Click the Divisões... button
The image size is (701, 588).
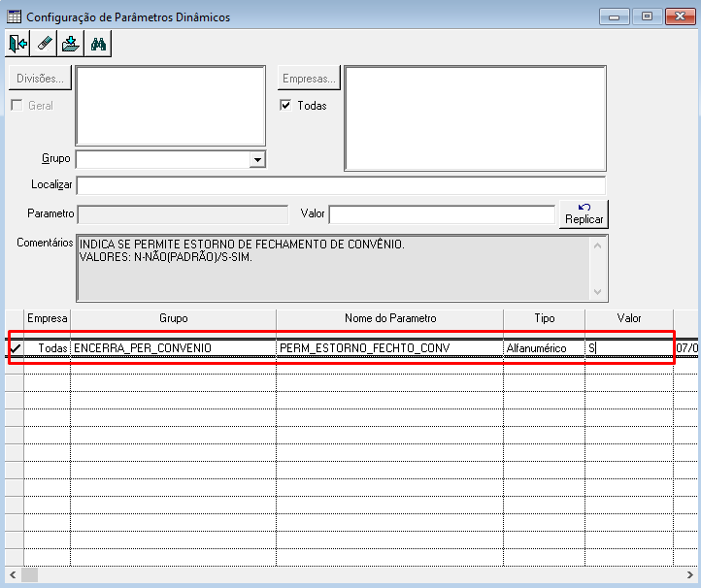click(x=40, y=79)
